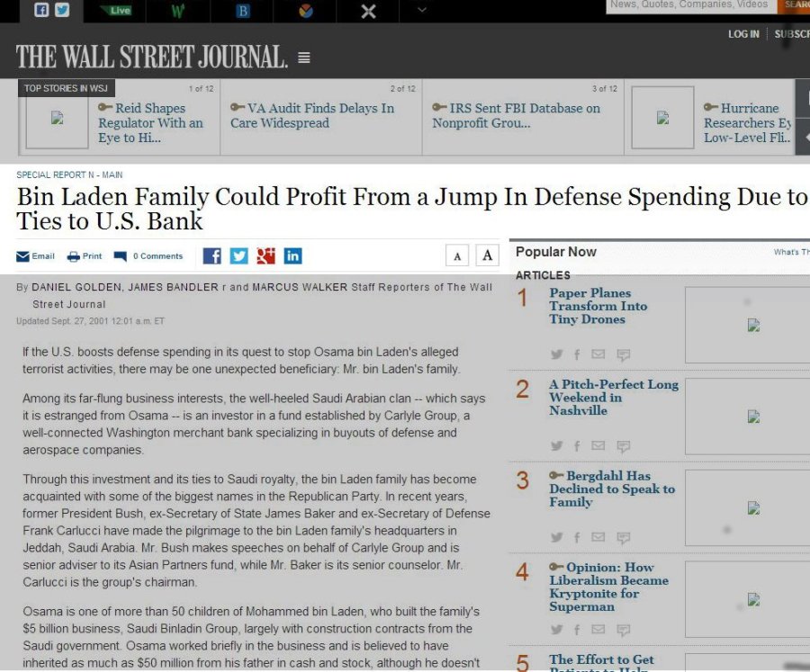Tweet icon under Bergdahl article
810x672 pixels.
point(556,537)
